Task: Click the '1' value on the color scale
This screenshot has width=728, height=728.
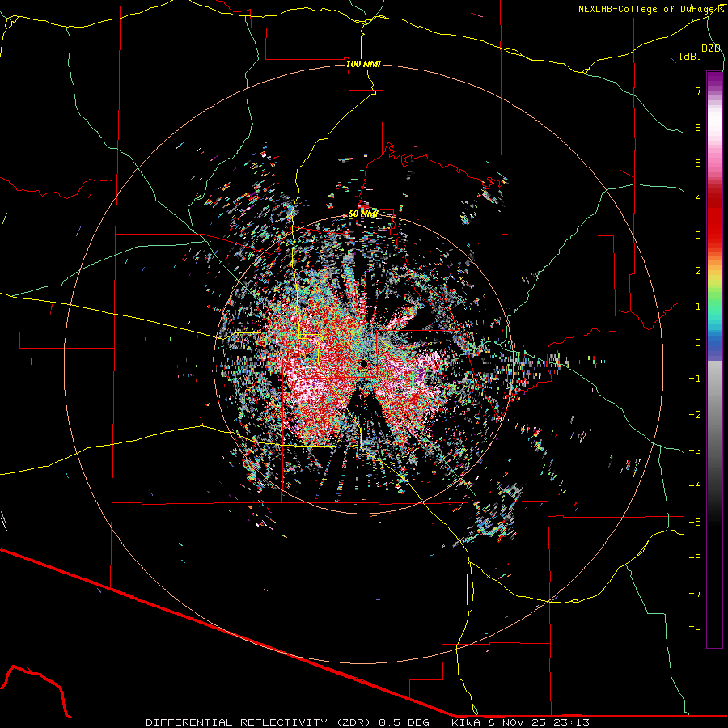Action: [x=698, y=307]
